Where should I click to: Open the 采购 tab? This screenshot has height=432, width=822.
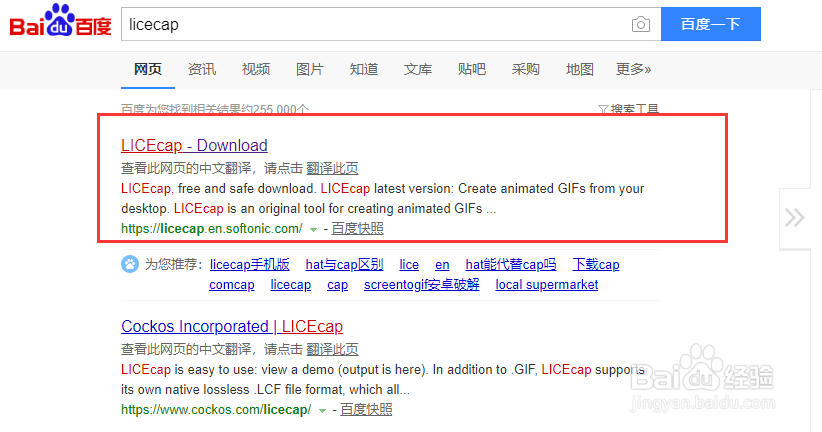click(526, 69)
